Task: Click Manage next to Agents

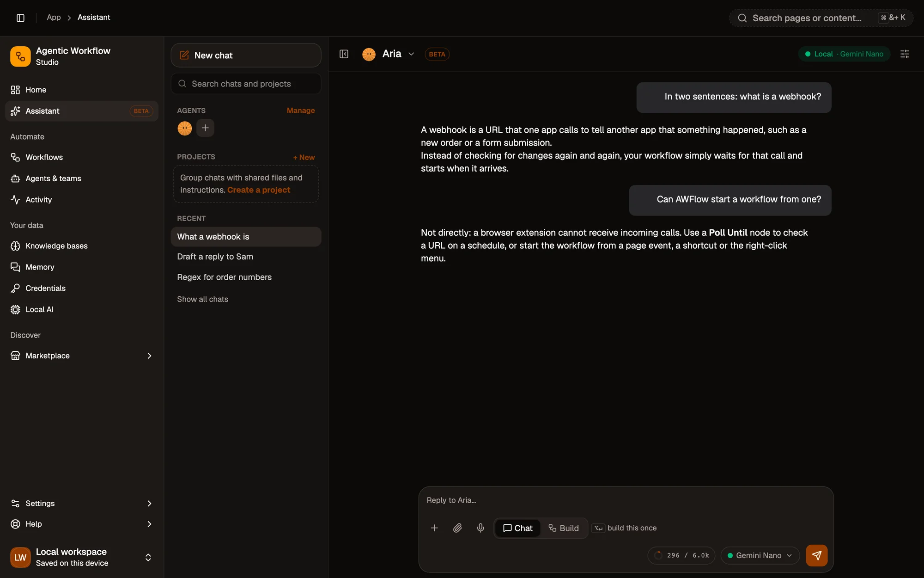Action: pyautogui.click(x=300, y=111)
